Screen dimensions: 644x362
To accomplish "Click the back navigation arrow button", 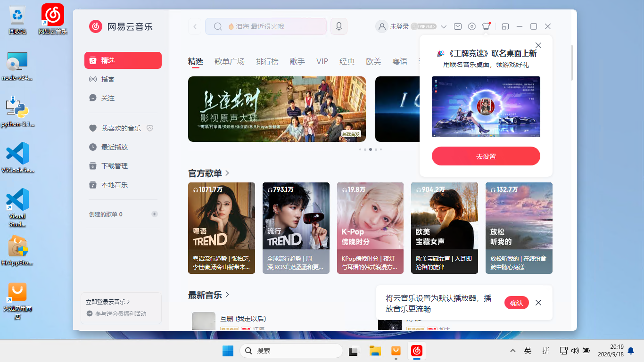I will (195, 26).
